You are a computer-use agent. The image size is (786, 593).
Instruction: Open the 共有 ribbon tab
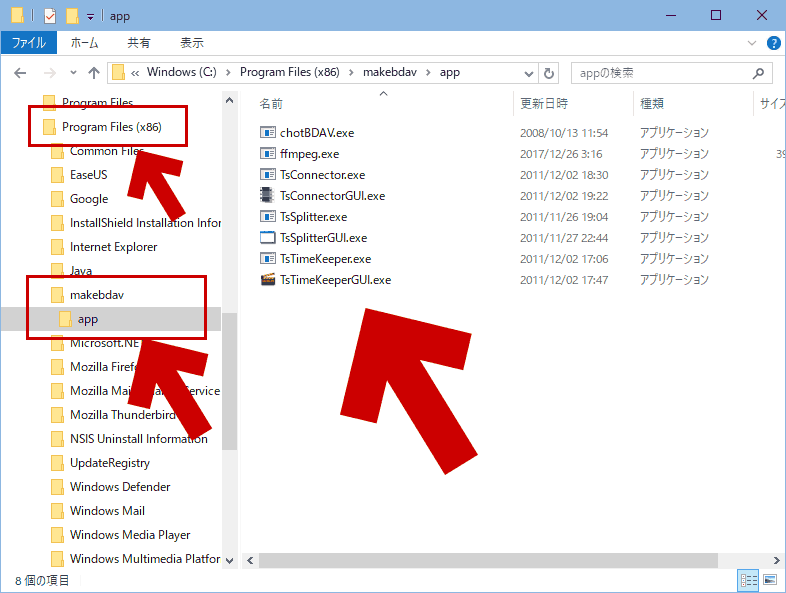click(138, 43)
